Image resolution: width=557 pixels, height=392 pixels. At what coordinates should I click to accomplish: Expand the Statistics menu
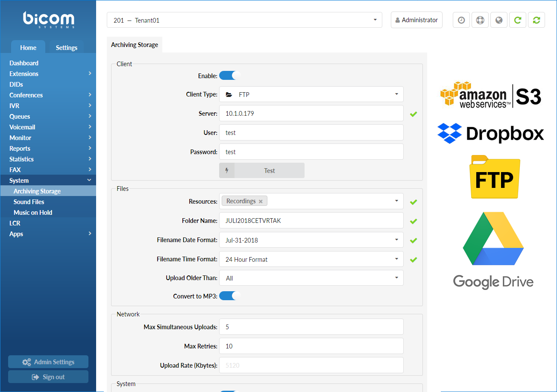pos(48,159)
